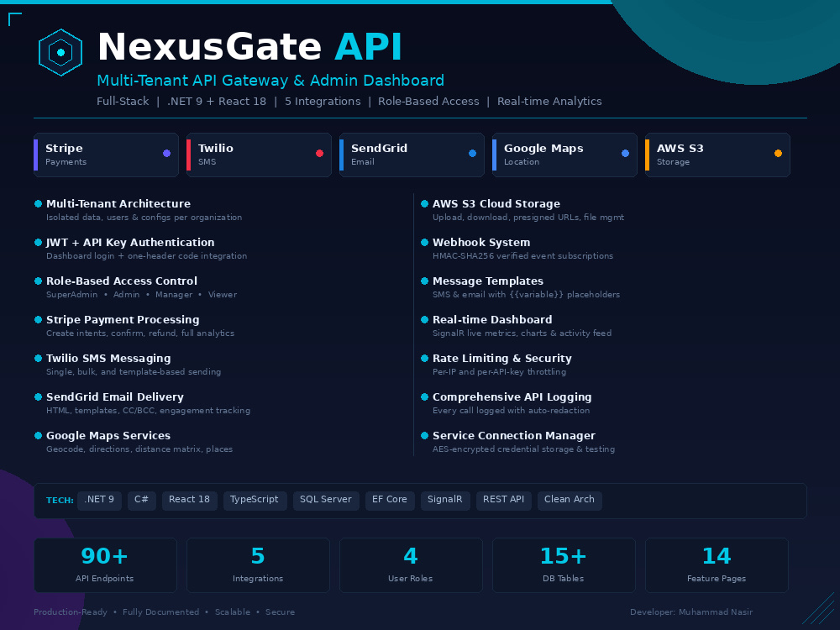Open the Twilio SMS card
Viewport: 840px width, 630px height.
point(259,155)
